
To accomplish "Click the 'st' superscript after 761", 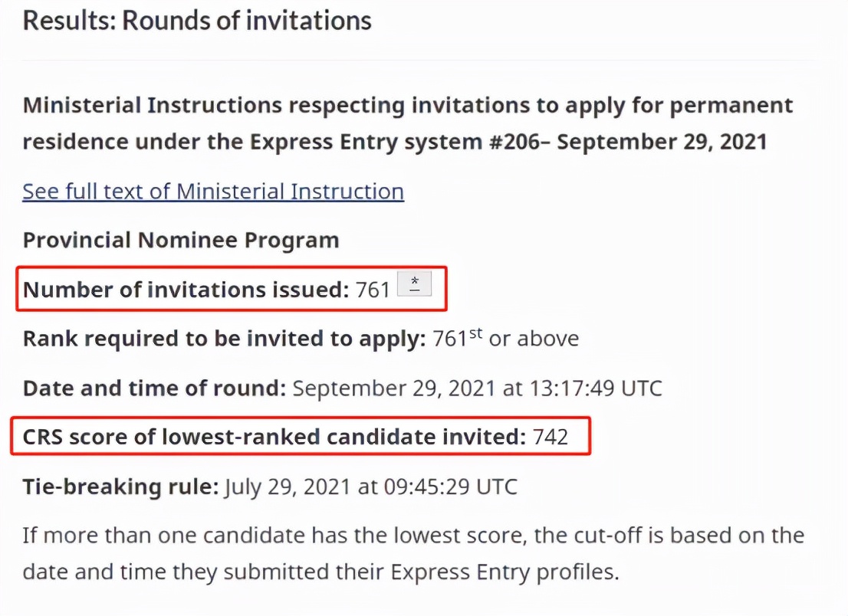I will click(x=475, y=333).
